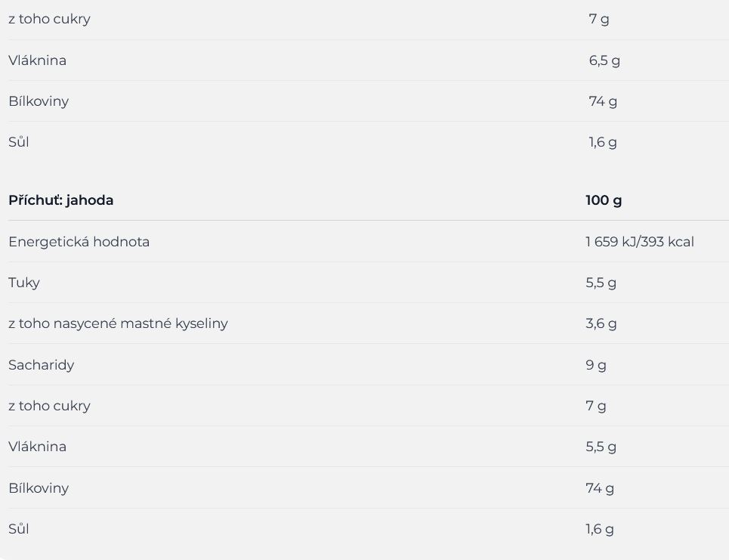Select the '9 g' Sacharidy value

coord(596,365)
